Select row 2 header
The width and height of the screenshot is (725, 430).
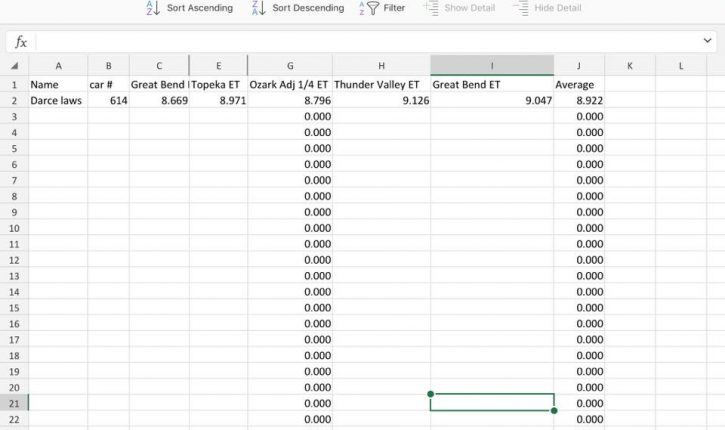[14, 101]
